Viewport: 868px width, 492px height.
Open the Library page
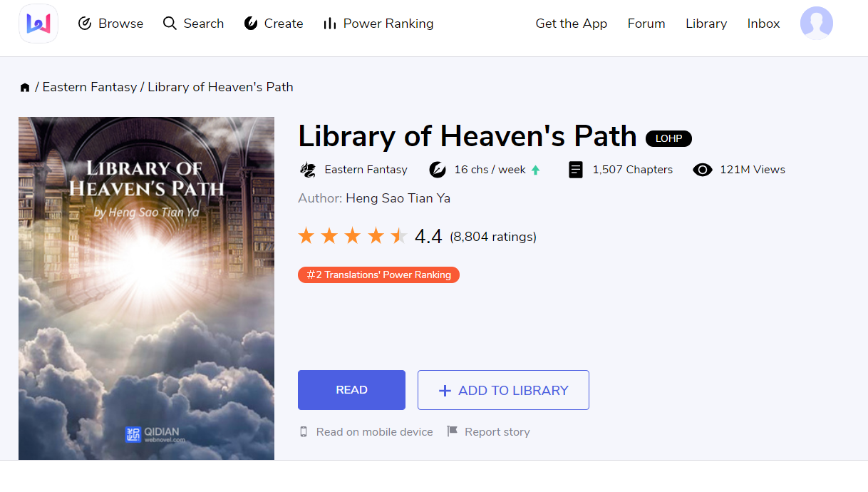pyautogui.click(x=706, y=24)
